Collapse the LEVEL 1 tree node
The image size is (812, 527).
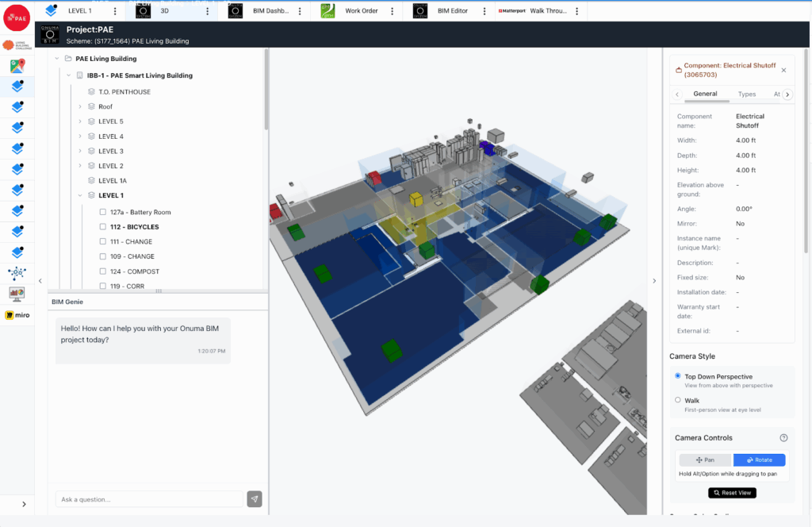coord(80,195)
